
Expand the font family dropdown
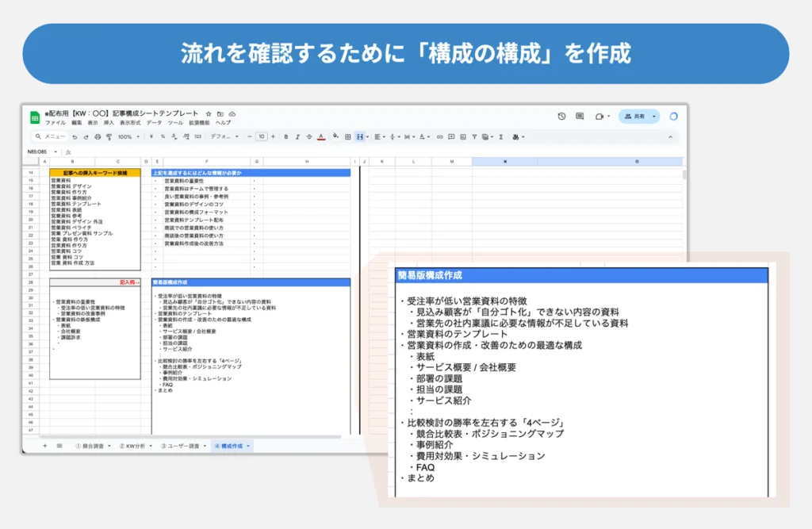pos(224,136)
